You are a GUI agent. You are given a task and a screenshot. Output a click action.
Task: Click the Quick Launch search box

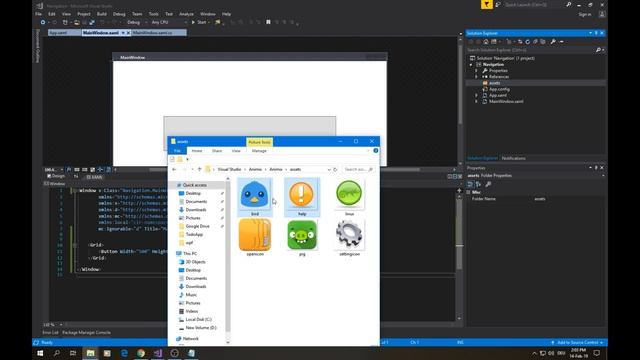coord(538,4)
